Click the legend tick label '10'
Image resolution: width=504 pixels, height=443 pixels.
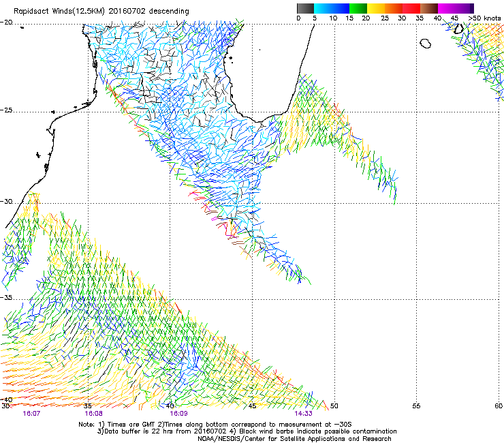pyautogui.click(x=333, y=18)
